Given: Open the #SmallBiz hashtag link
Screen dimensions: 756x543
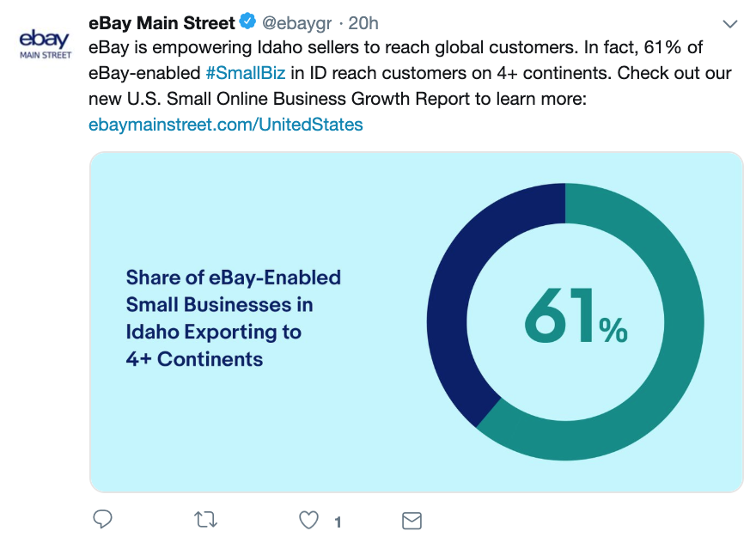Looking at the screenshot, I should (246, 73).
